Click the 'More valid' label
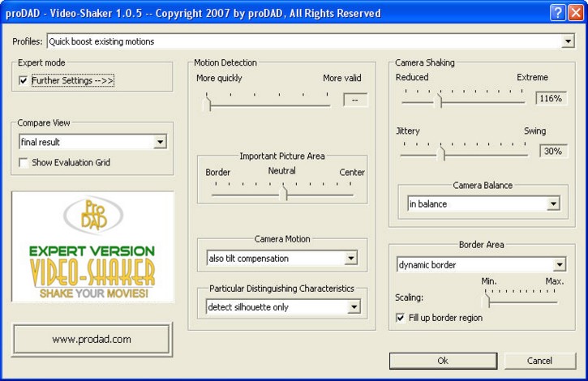 (x=342, y=78)
